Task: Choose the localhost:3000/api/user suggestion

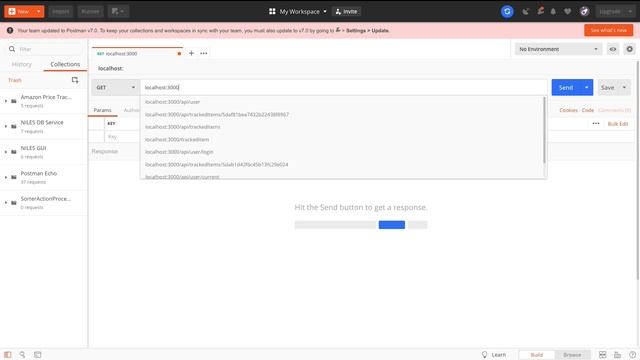Action: coord(342,102)
